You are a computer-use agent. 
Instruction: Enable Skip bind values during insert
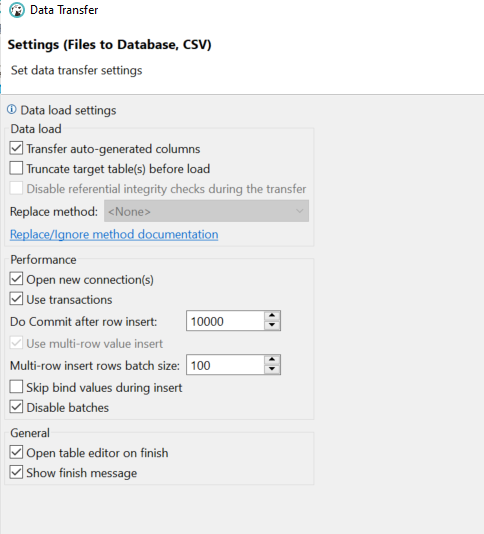16,387
